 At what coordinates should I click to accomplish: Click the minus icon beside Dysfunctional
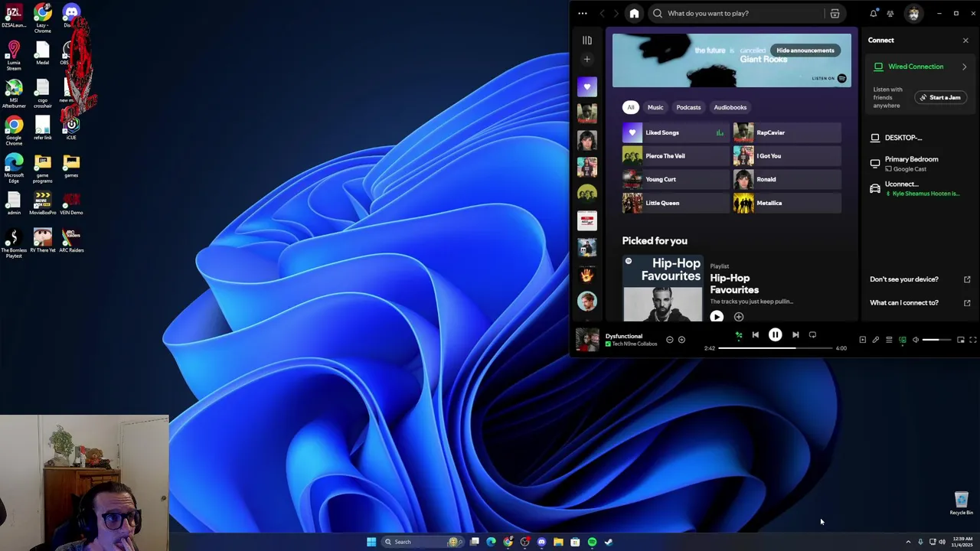click(669, 340)
